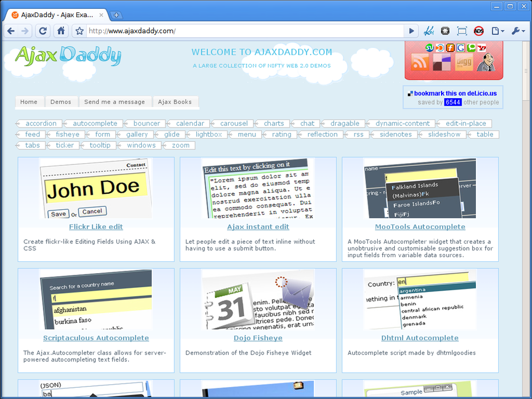Image resolution: width=532 pixels, height=399 pixels.
Task: Click the 6544 saved count
Action: tap(453, 102)
